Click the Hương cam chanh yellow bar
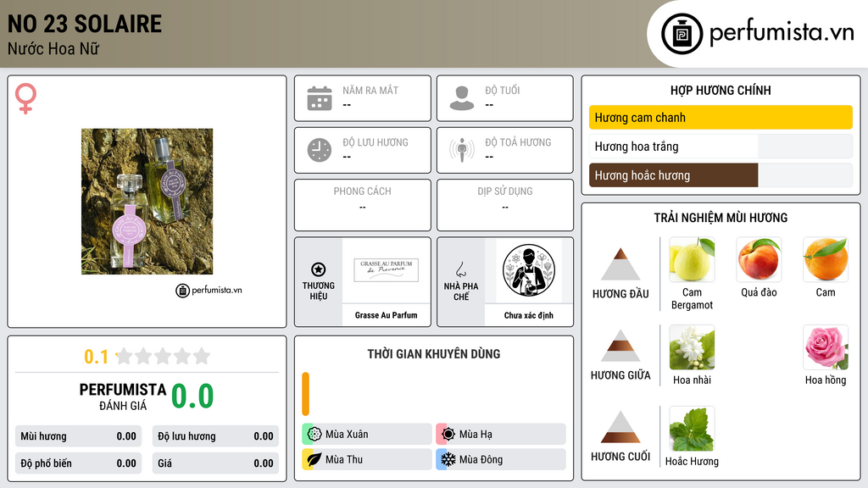868x488 pixels. tap(721, 117)
